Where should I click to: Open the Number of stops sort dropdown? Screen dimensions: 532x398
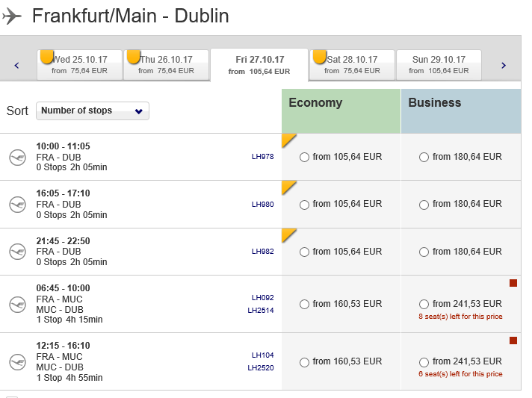(x=93, y=111)
